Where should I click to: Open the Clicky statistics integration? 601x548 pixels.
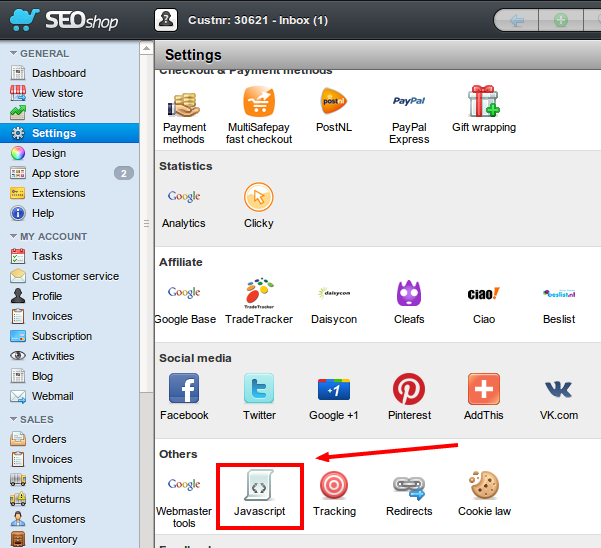point(258,198)
